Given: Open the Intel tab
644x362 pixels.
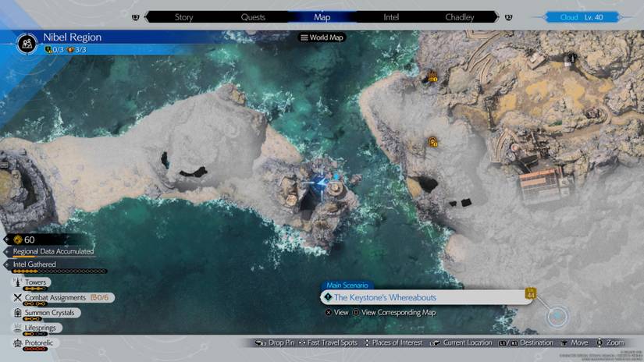Looking at the screenshot, I should pyautogui.click(x=391, y=16).
